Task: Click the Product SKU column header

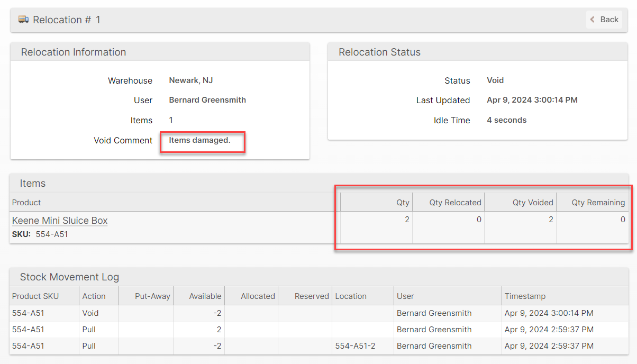Action: tap(35, 296)
